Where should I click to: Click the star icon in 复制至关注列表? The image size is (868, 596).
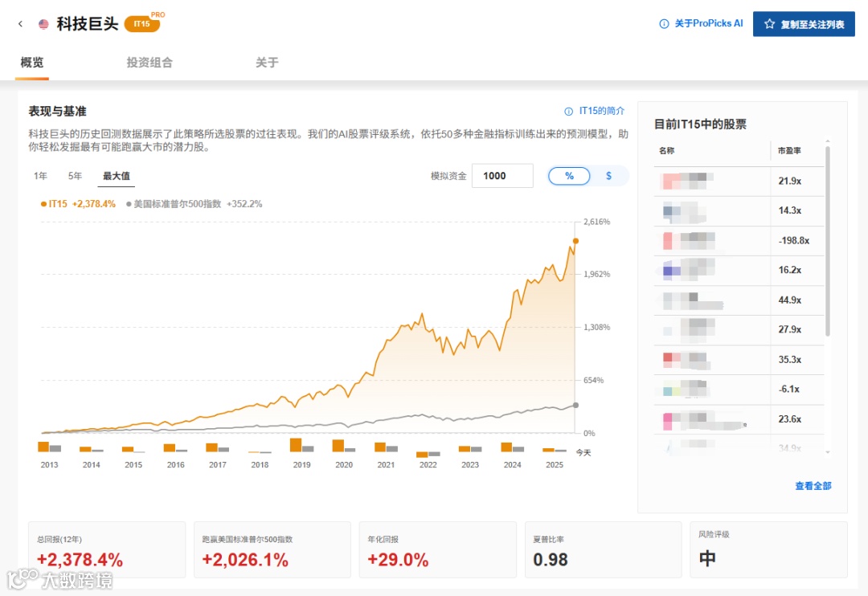point(769,24)
